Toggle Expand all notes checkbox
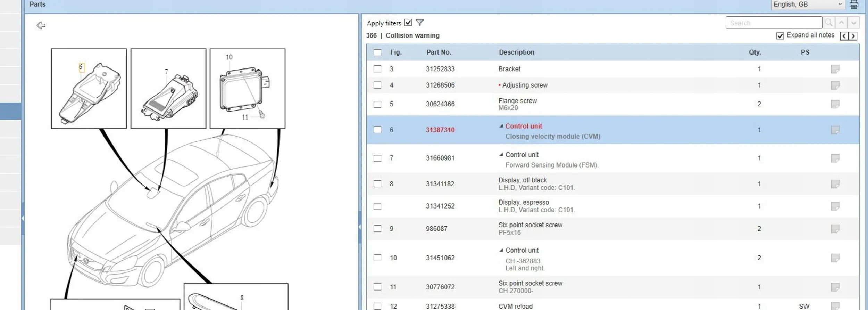868x310 pixels. coord(780,36)
